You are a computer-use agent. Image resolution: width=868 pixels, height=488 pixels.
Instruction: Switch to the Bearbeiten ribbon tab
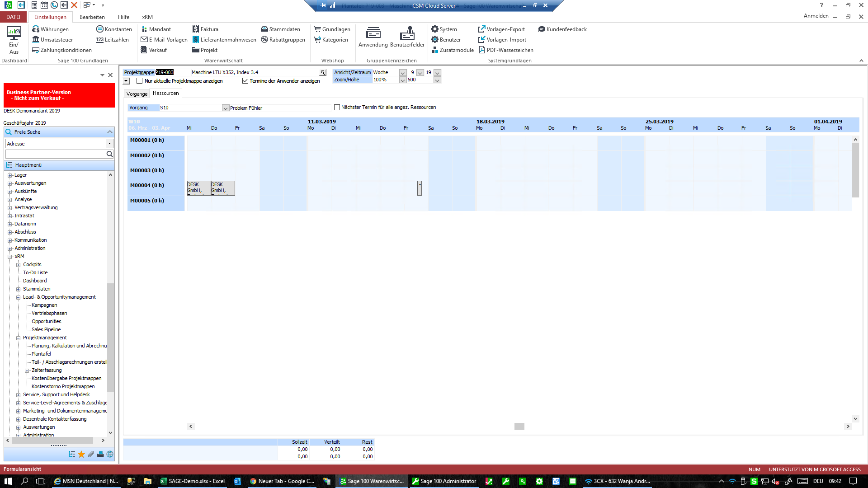92,17
